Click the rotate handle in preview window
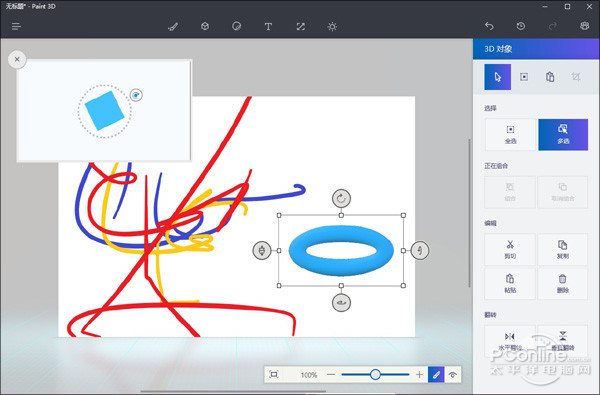This screenshot has width=600, height=395. [136, 95]
